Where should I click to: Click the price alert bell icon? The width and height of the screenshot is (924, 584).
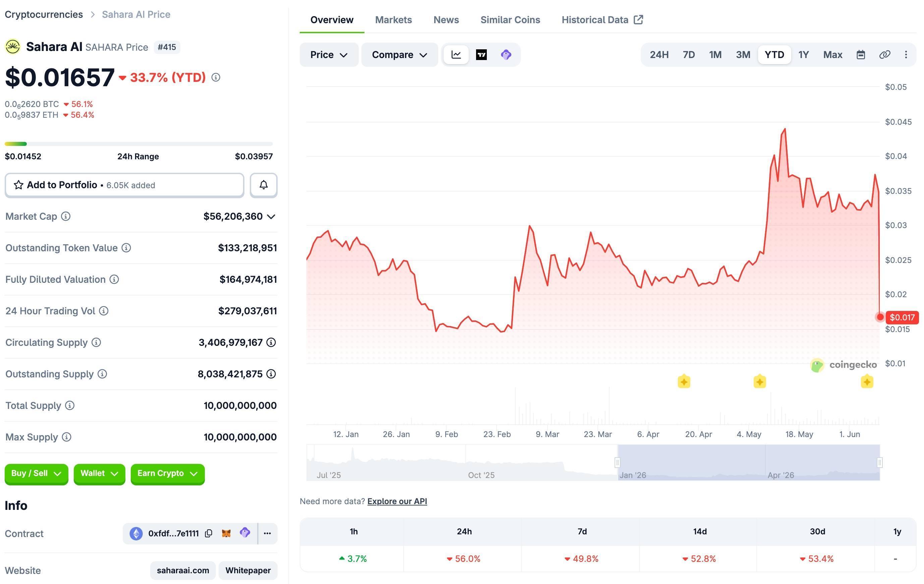click(264, 185)
